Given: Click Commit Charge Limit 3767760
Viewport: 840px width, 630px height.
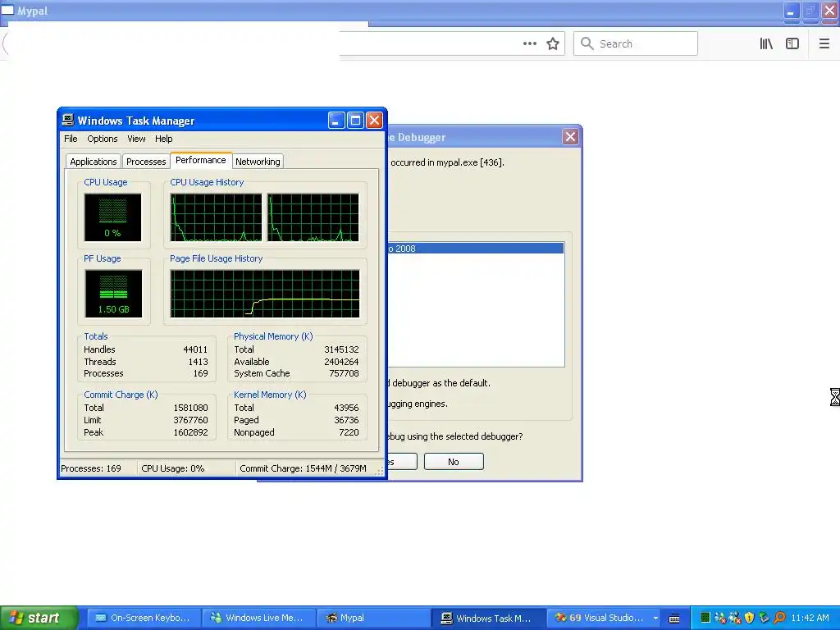Looking at the screenshot, I should [190, 420].
